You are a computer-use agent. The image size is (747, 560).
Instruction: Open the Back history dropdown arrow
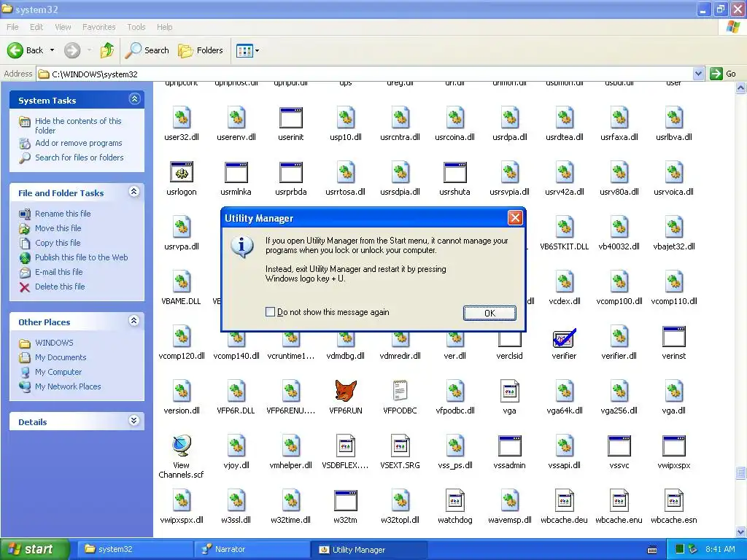[x=52, y=50]
